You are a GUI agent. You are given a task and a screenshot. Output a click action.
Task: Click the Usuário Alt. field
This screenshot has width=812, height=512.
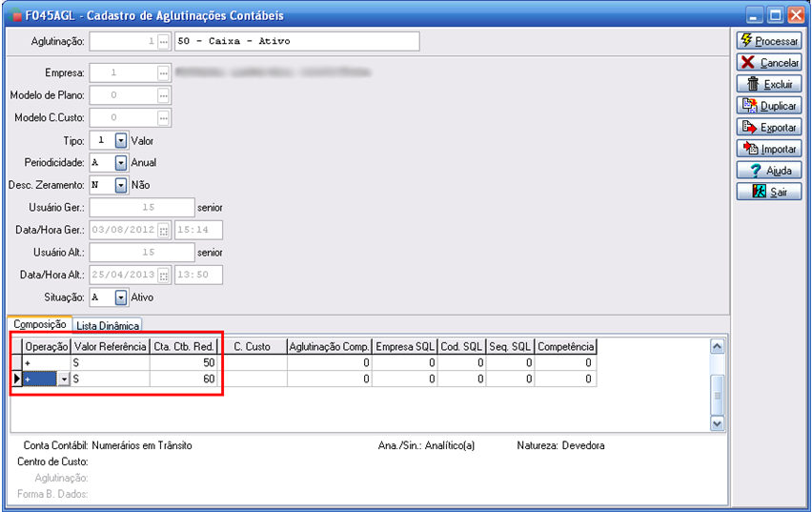(x=142, y=253)
